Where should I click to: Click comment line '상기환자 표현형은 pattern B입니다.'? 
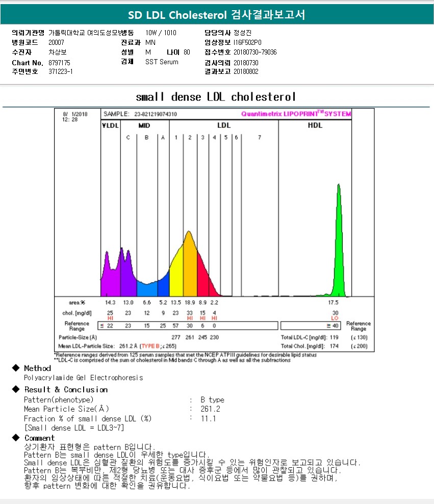89,447
